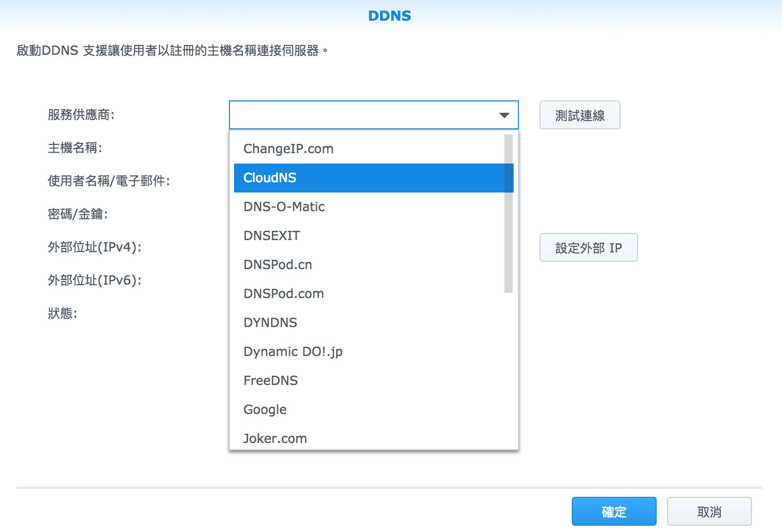This screenshot has width=782, height=532.
Task: Click the 密碼/金鑰 label
Action: coord(78,214)
